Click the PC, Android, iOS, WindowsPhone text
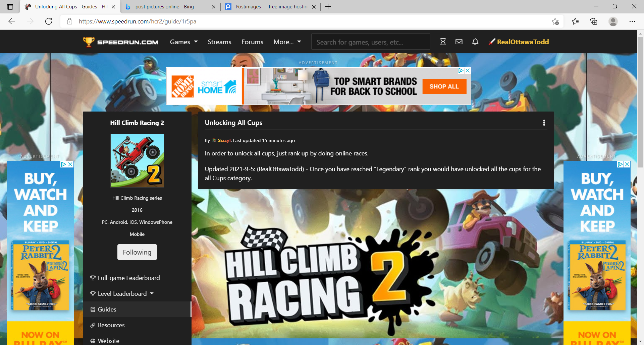The height and width of the screenshot is (345, 644). click(137, 222)
